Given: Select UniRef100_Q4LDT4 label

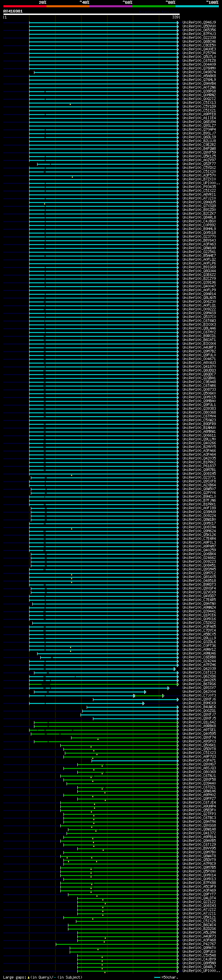Looking at the screenshot, I should click(x=199, y=898).
